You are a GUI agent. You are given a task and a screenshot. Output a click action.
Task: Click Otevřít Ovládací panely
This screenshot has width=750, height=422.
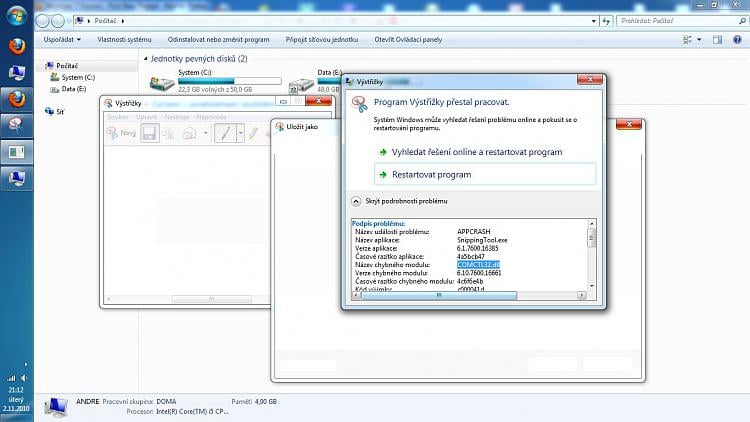pos(408,40)
